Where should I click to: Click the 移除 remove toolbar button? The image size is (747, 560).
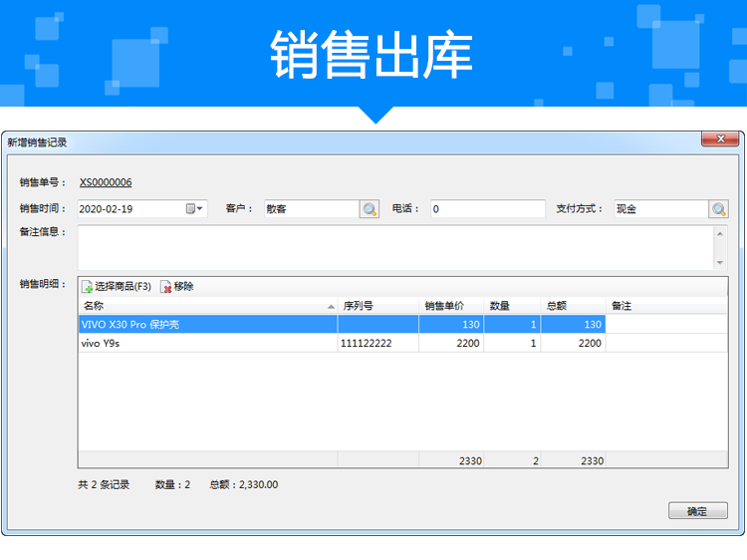177,286
